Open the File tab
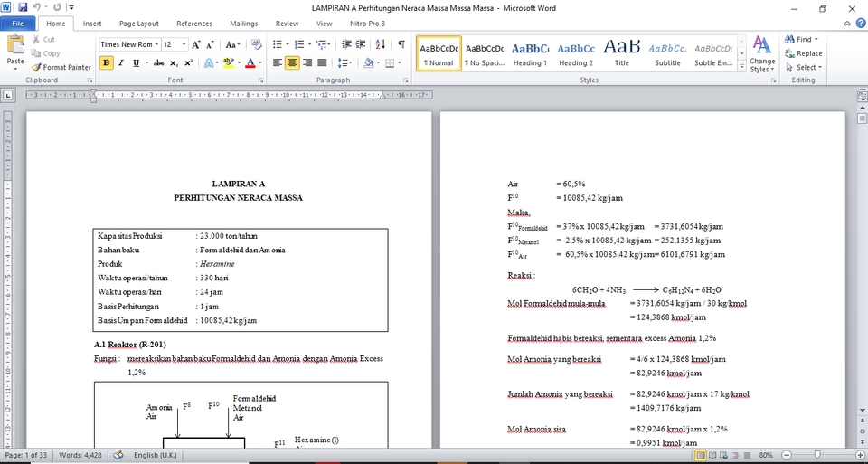This screenshot has width=868, height=464. tap(18, 24)
